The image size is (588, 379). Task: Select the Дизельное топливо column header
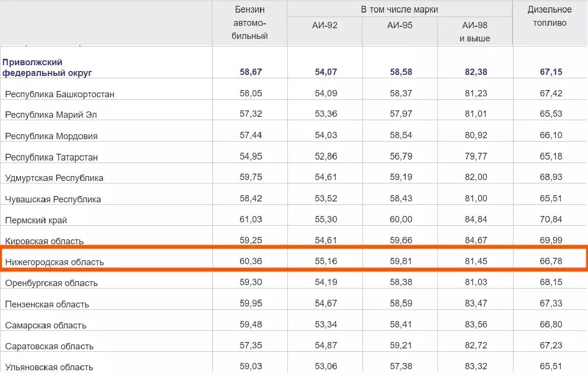550,16
